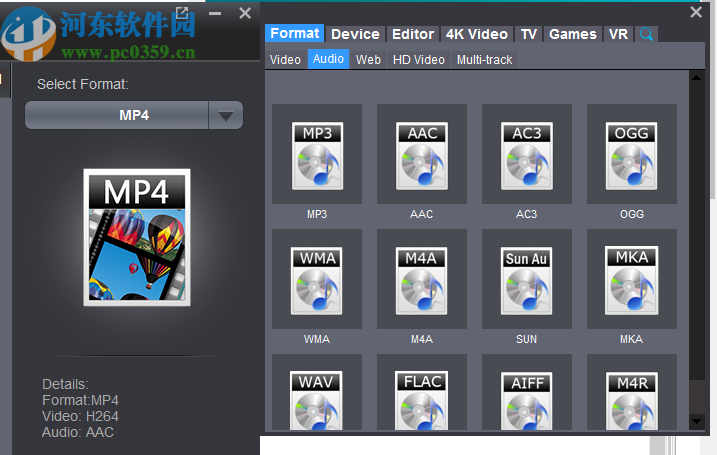Click the MP4 format selector field

117,115
